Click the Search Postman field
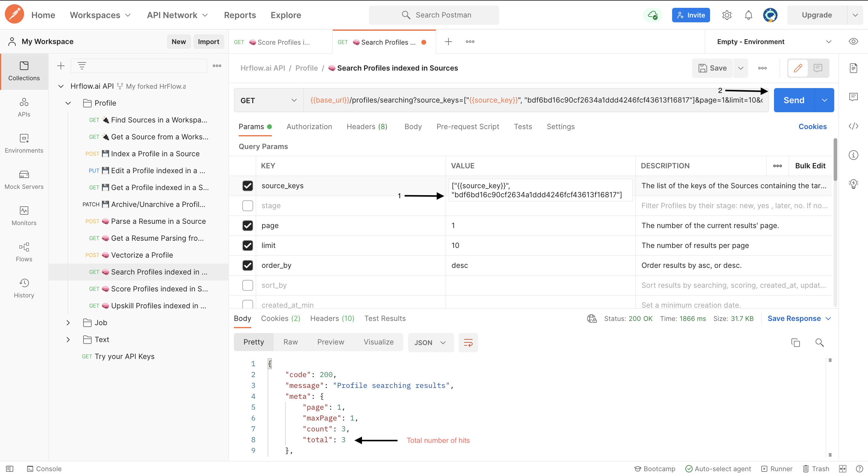Screen dimensions: 868x476 [x=434, y=15]
